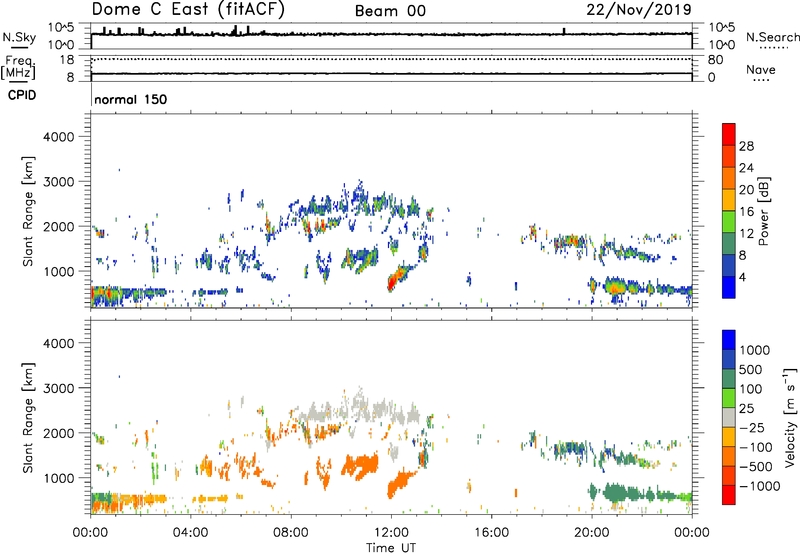Click the 'N.Sky' label
Image resolution: width=800 pixels, height=554 pixels.
pyautogui.click(x=19, y=37)
